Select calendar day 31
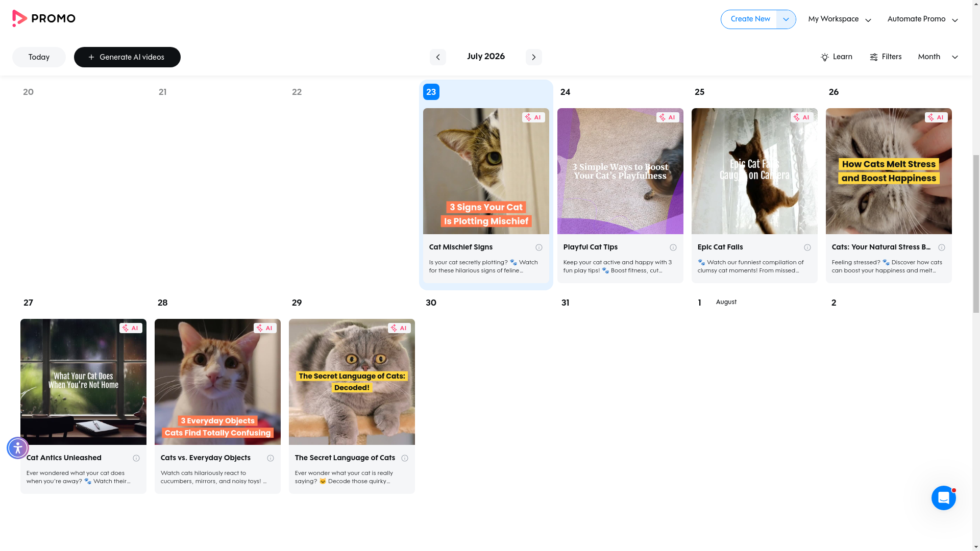 pyautogui.click(x=566, y=303)
